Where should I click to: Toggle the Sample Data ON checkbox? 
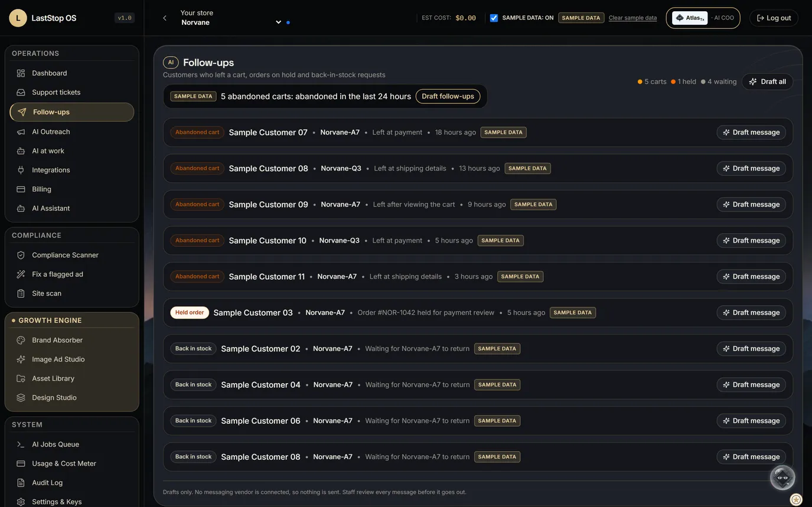494,18
